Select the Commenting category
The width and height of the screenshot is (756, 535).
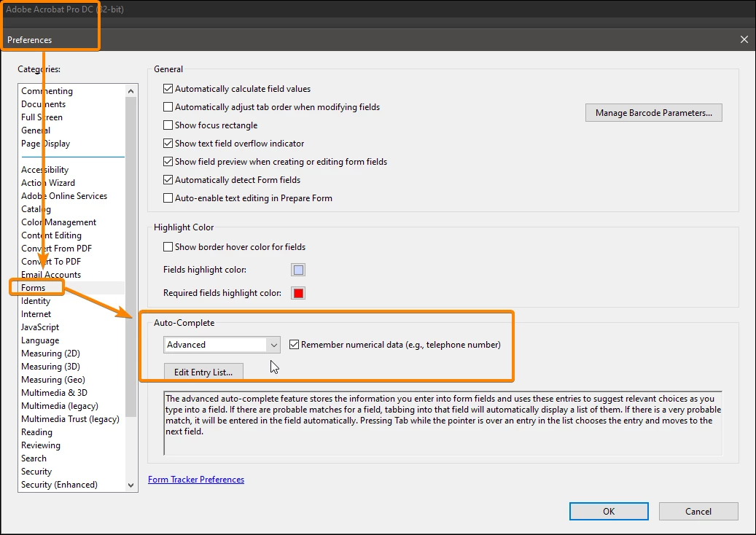pyautogui.click(x=47, y=91)
